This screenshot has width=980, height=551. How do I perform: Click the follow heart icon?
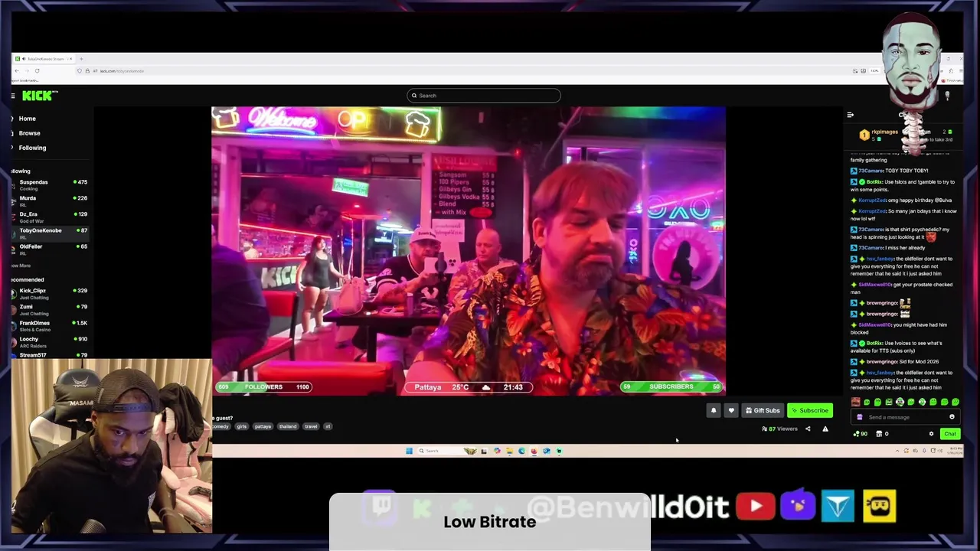[731, 411]
